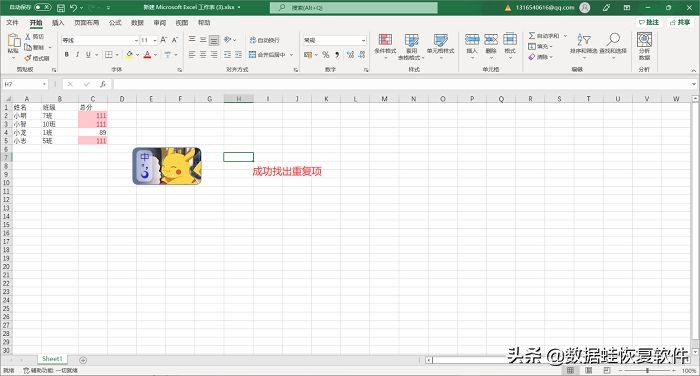Switch to the 插入 (Insert) ribbon tab
Screen dimensions: 700x376
tap(58, 22)
